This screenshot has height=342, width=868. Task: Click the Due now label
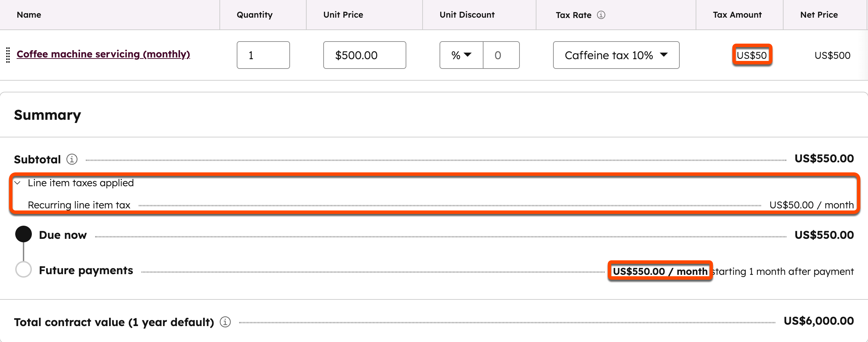point(63,235)
